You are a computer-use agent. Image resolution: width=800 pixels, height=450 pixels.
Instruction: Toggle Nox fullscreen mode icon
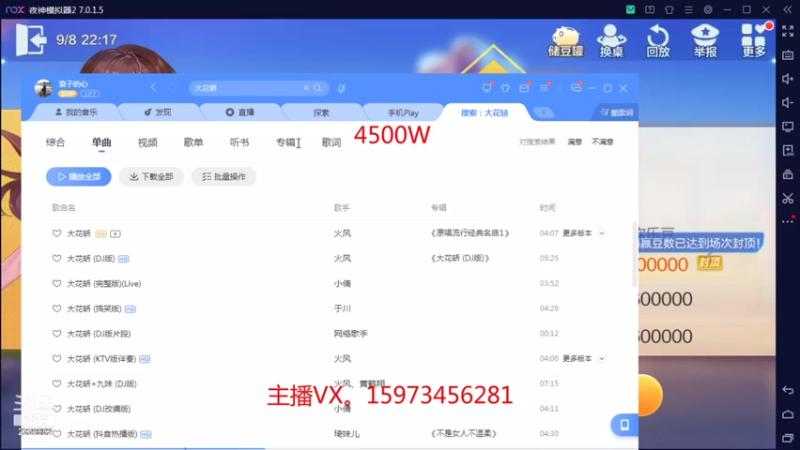(x=788, y=31)
